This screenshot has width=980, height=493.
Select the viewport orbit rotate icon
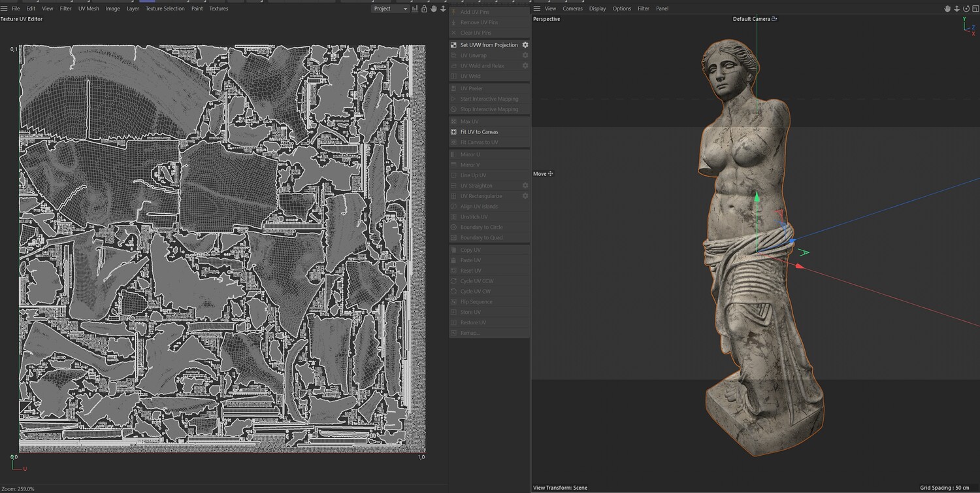pyautogui.click(x=966, y=8)
